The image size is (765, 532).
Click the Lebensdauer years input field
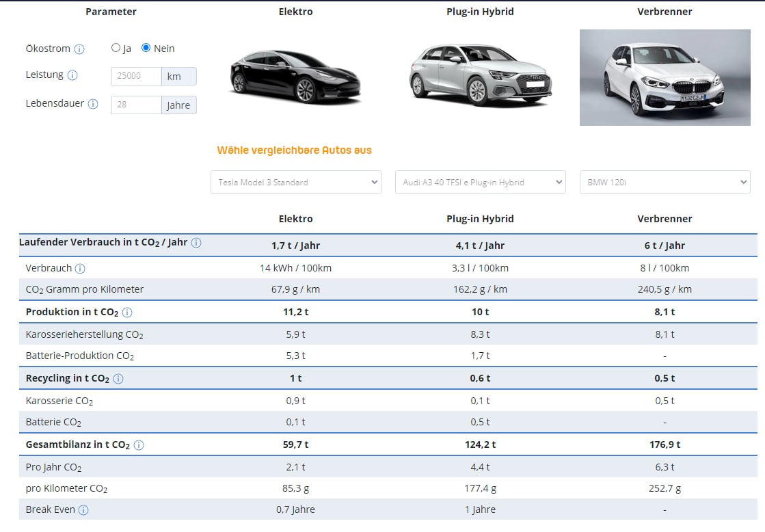[x=136, y=105]
